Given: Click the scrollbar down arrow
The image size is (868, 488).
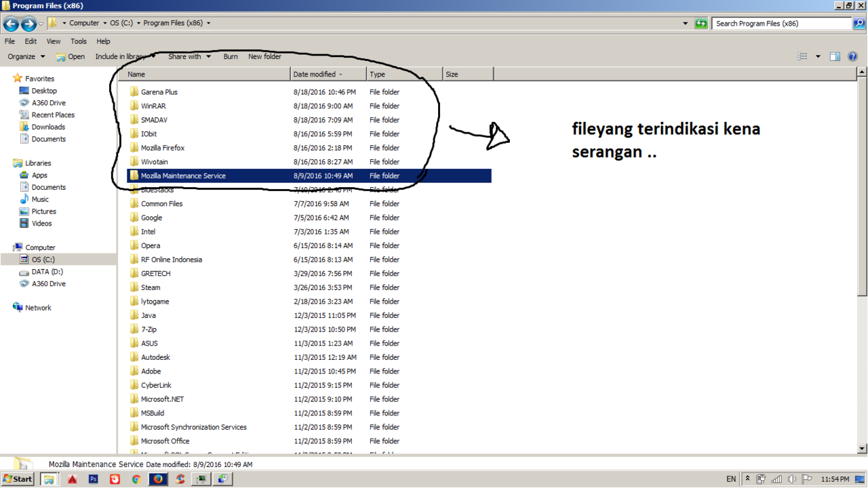Looking at the screenshot, I should pyautogui.click(x=862, y=448).
